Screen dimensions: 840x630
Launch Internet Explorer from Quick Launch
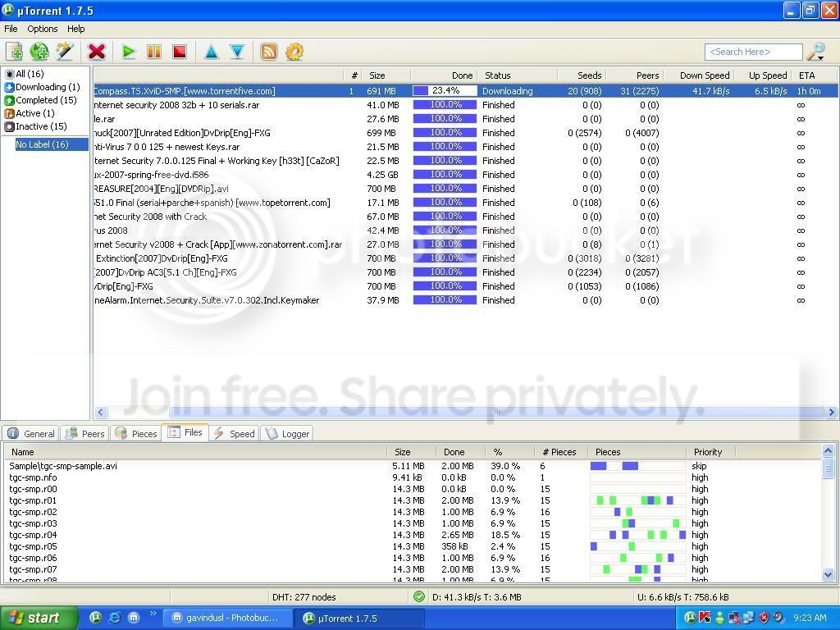point(115,618)
